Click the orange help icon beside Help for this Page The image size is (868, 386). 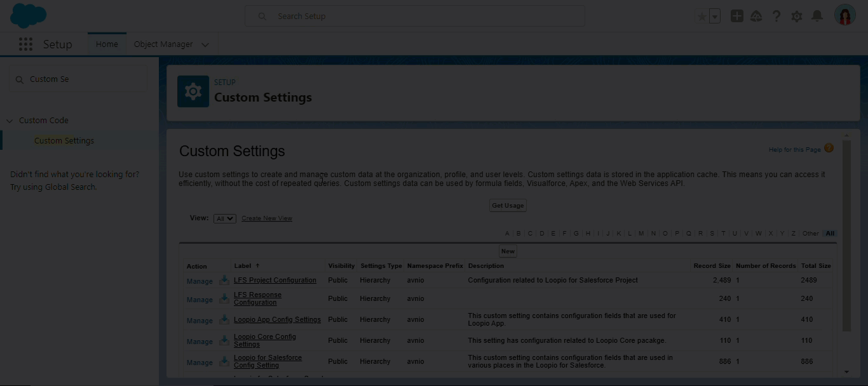pos(829,148)
